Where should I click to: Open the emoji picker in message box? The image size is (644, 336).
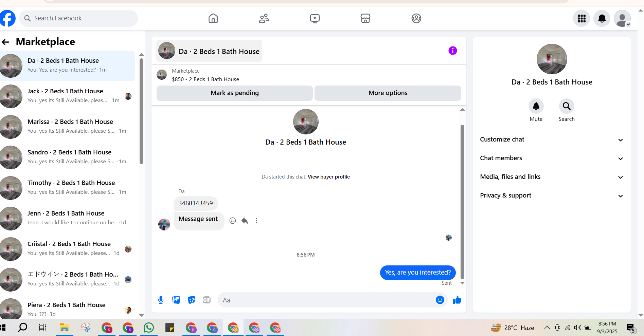pos(440,300)
